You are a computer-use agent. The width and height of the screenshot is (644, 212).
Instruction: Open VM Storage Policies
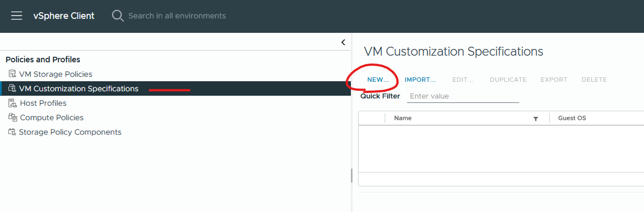click(x=56, y=74)
